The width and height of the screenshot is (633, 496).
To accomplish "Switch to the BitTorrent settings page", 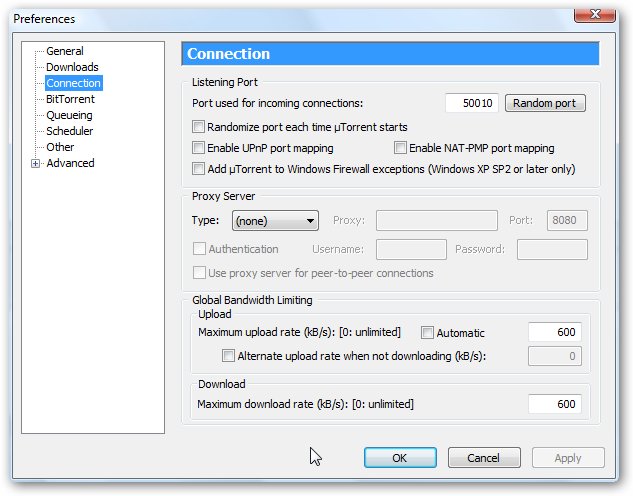I will (x=70, y=99).
